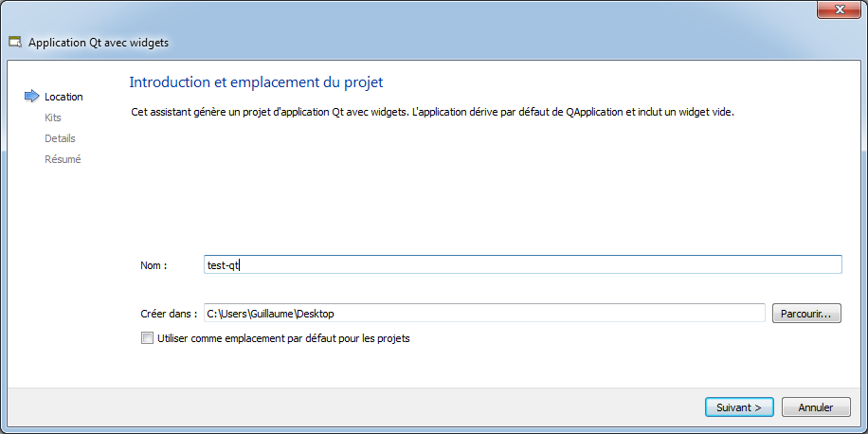Enable default project location checkbox

(147, 338)
